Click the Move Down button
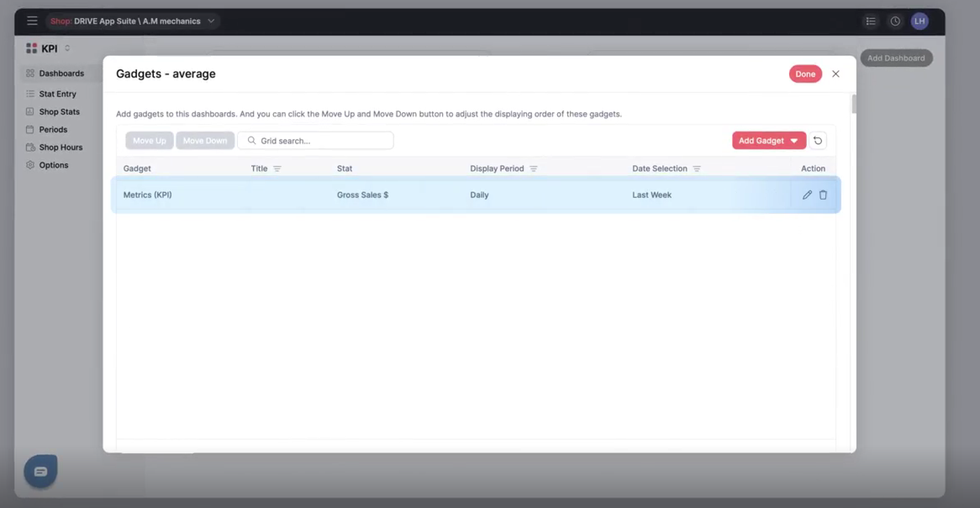This screenshot has height=508, width=980. pyautogui.click(x=205, y=141)
